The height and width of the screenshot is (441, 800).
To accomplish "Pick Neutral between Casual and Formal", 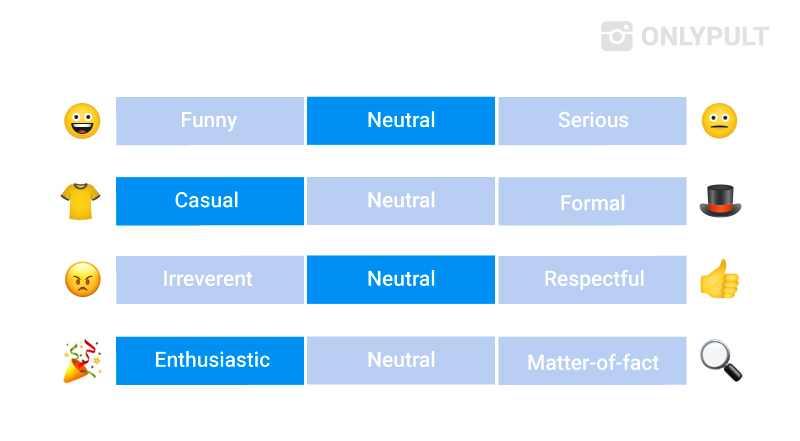I will click(x=401, y=201).
